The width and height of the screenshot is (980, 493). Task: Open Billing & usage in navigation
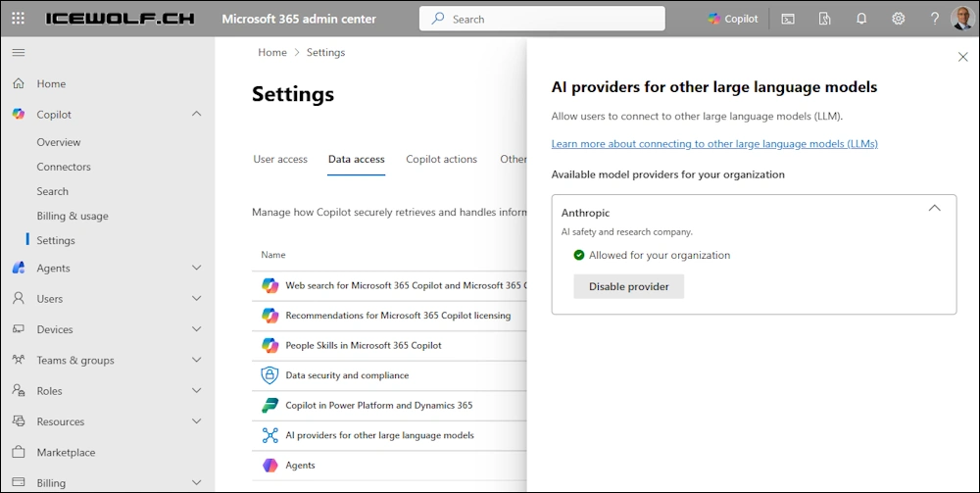pos(73,216)
